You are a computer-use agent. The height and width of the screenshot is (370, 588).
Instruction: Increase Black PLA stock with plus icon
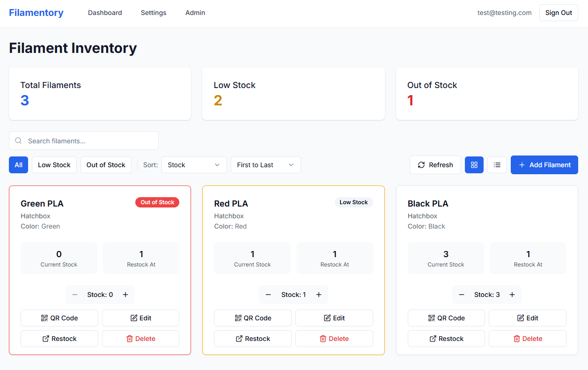512,295
